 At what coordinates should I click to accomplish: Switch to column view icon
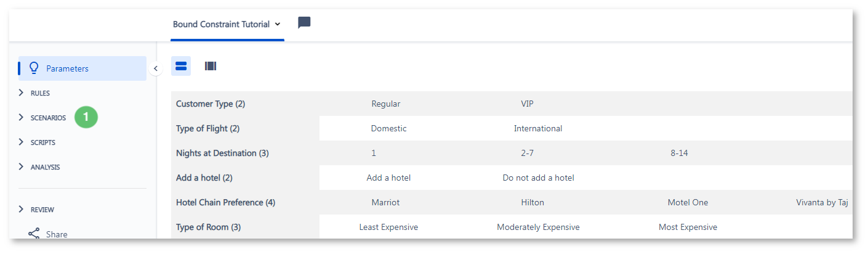pyautogui.click(x=211, y=66)
